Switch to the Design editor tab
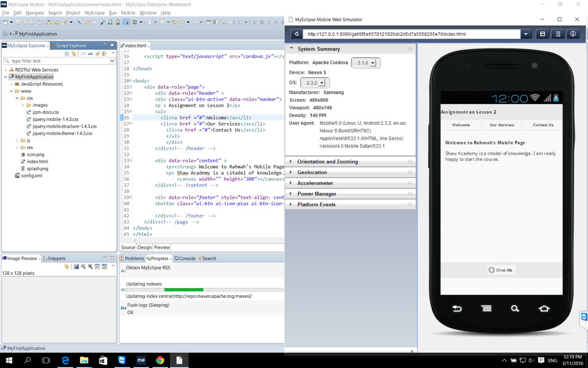 pos(145,247)
